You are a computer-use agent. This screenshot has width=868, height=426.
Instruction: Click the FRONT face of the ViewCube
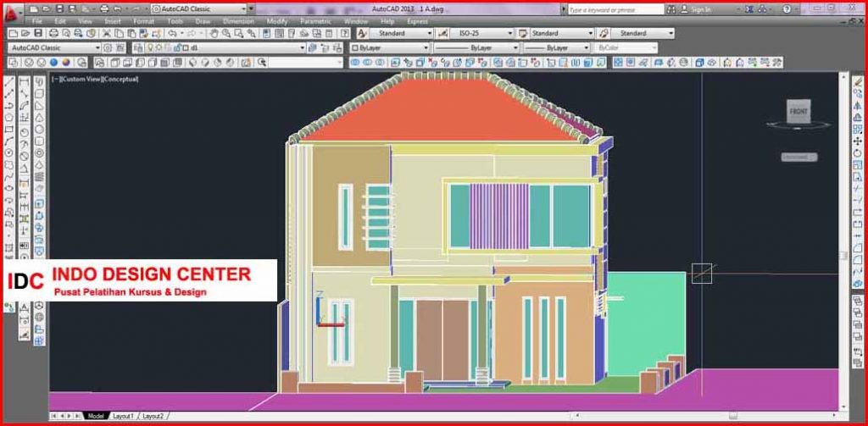coord(798,111)
